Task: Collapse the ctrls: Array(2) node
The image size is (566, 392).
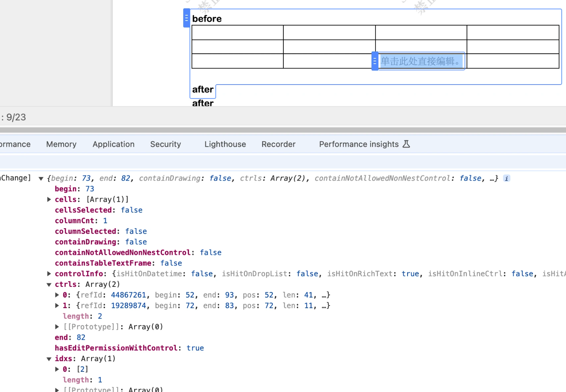Action: tap(49, 284)
